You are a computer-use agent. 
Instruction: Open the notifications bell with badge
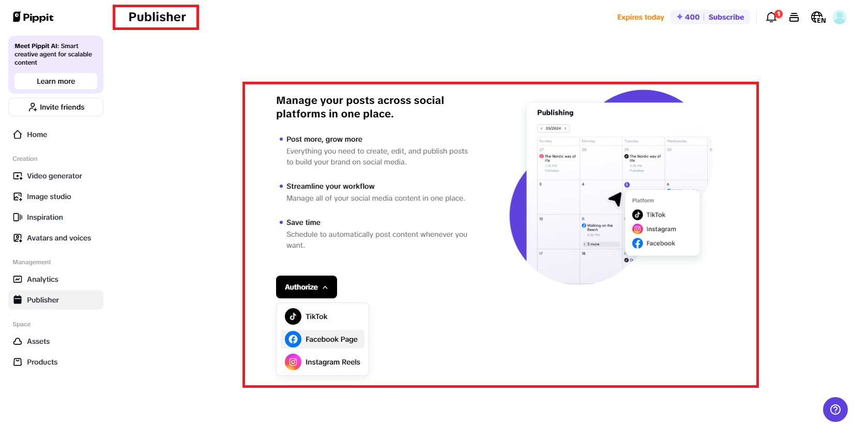(771, 17)
